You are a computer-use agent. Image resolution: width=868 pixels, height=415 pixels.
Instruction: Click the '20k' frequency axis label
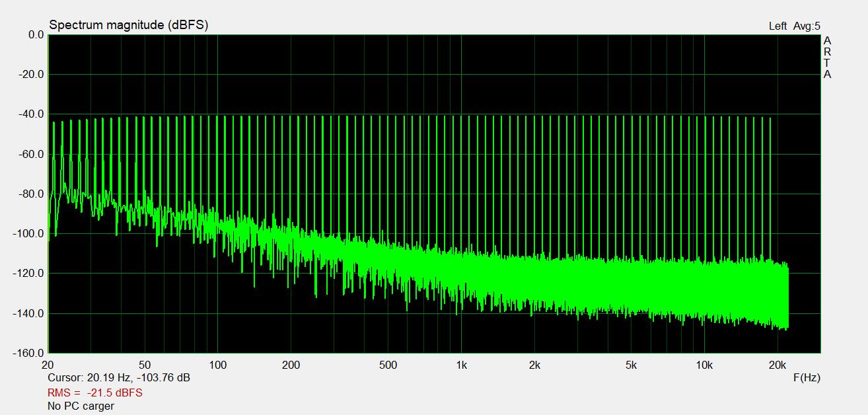778,365
